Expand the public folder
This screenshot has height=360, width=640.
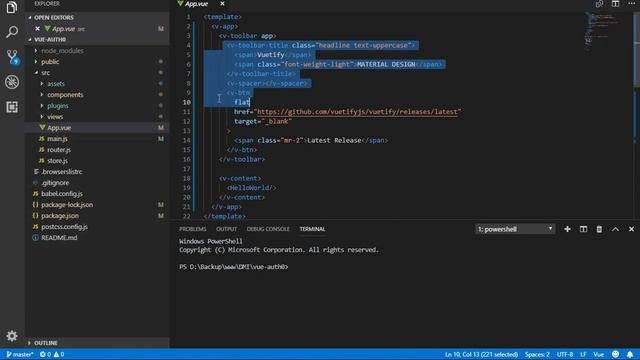(50, 62)
